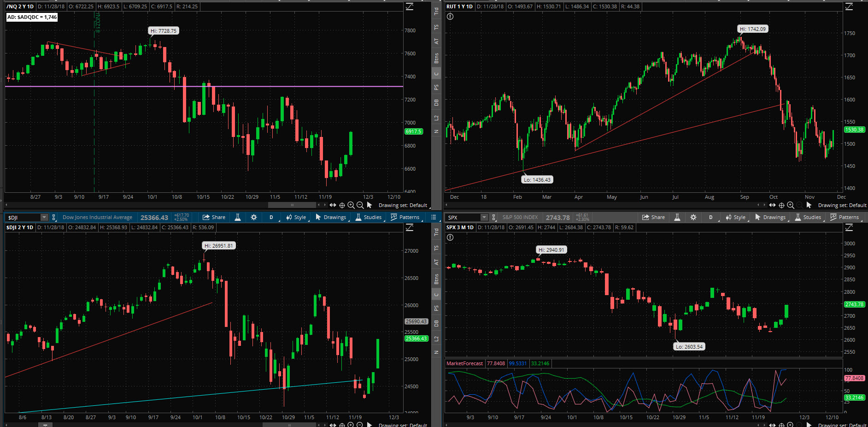Open Style dropdown in SPX toolbar

tap(736, 217)
